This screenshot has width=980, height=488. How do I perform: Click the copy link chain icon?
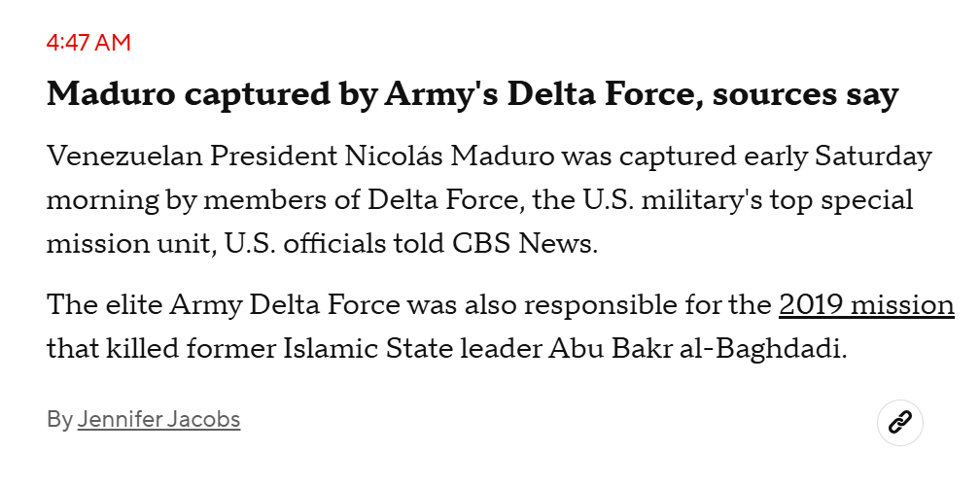899,422
